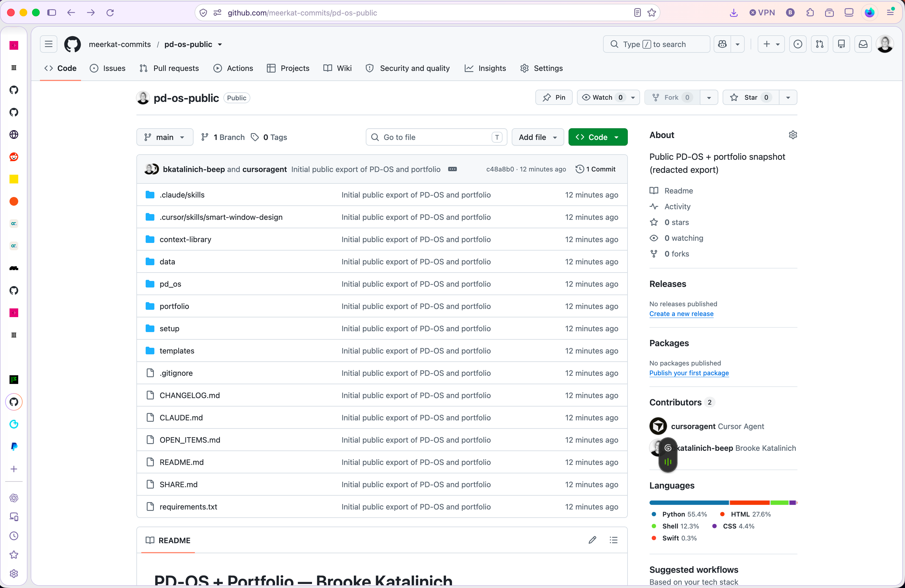Open the Activity link in About
This screenshot has height=588, width=905.
click(x=677, y=207)
